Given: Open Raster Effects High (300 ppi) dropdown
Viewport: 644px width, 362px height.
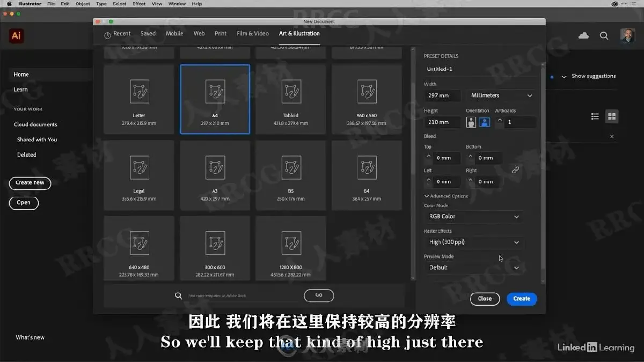Looking at the screenshot, I should coord(474,242).
